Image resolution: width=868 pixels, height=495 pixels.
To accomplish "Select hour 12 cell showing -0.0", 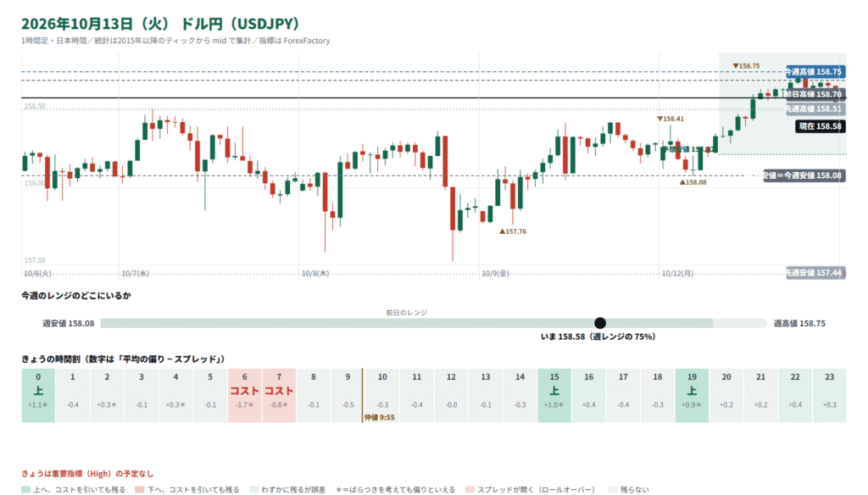I will (451, 395).
